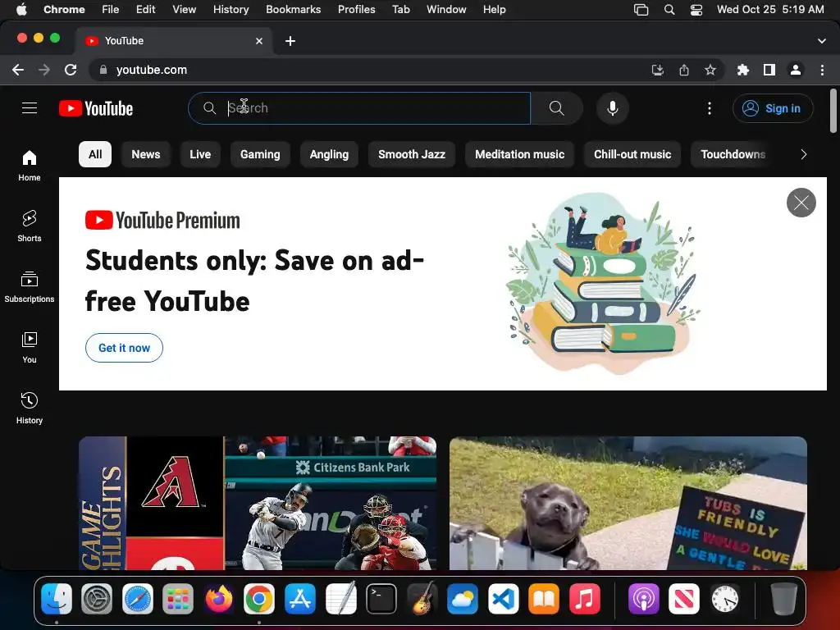Click the share page icon
The image size is (840, 630).
pyautogui.click(x=683, y=70)
